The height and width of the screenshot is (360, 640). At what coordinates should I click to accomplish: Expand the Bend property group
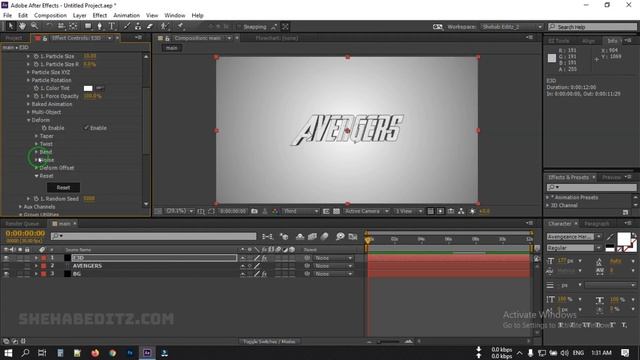36,152
